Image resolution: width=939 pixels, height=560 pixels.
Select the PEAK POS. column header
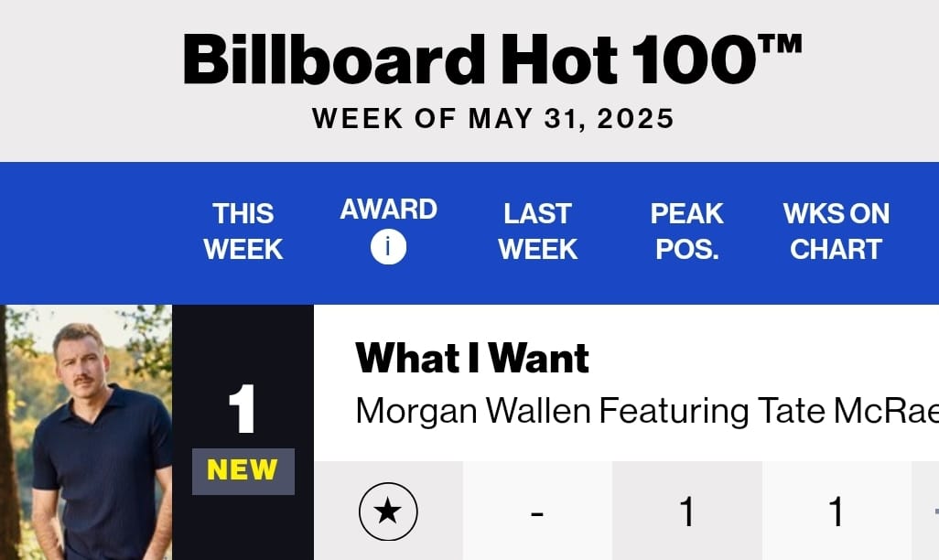pyautogui.click(x=687, y=232)
